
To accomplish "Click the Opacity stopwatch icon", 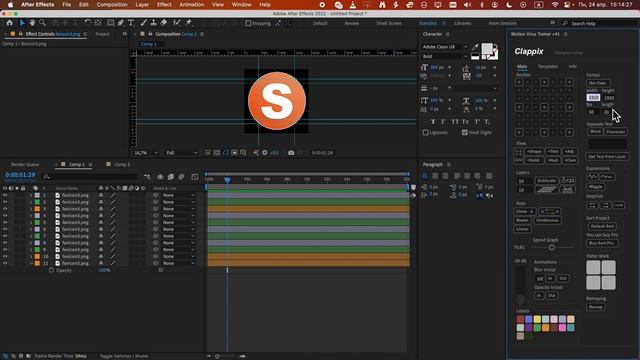I will point(51,270).
